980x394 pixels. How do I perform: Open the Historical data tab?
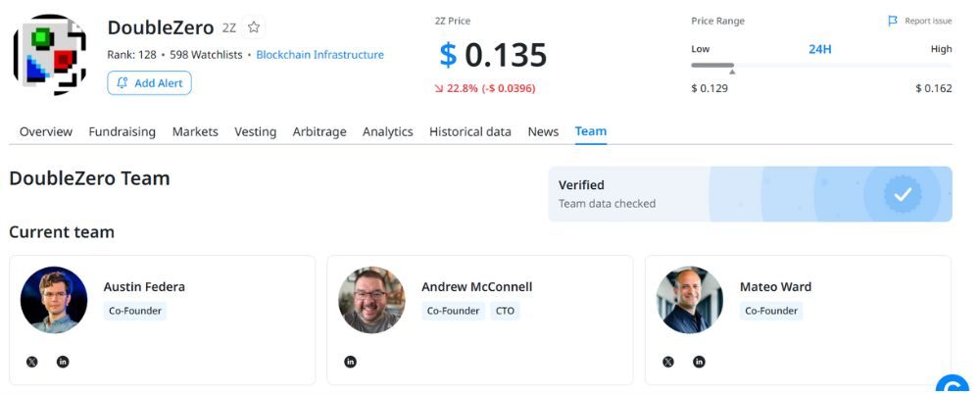(469, 131)
